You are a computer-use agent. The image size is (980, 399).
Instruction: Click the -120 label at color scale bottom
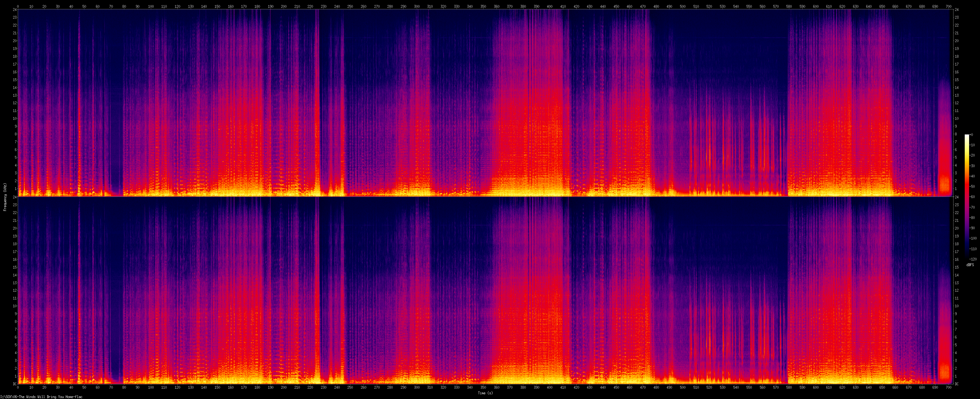(973, 259)
